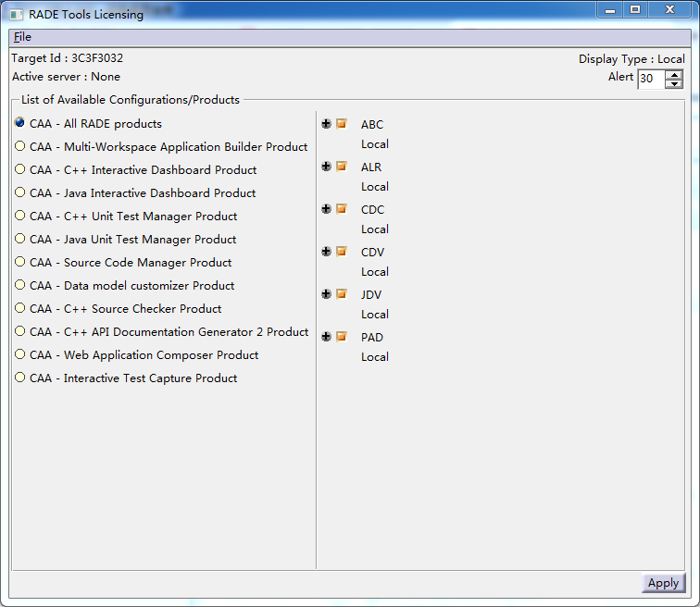The image size is (700, 607).
Task: Click the RADE Tools Licensing title icon
Action: click(x=17, y=15)
